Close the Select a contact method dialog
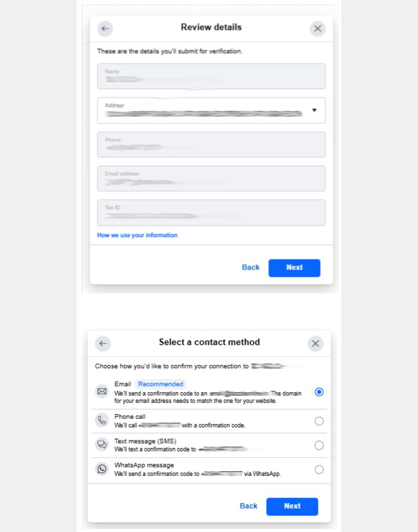Image resolution: width=418 pixels, height=532 pixels. [315, 343]
